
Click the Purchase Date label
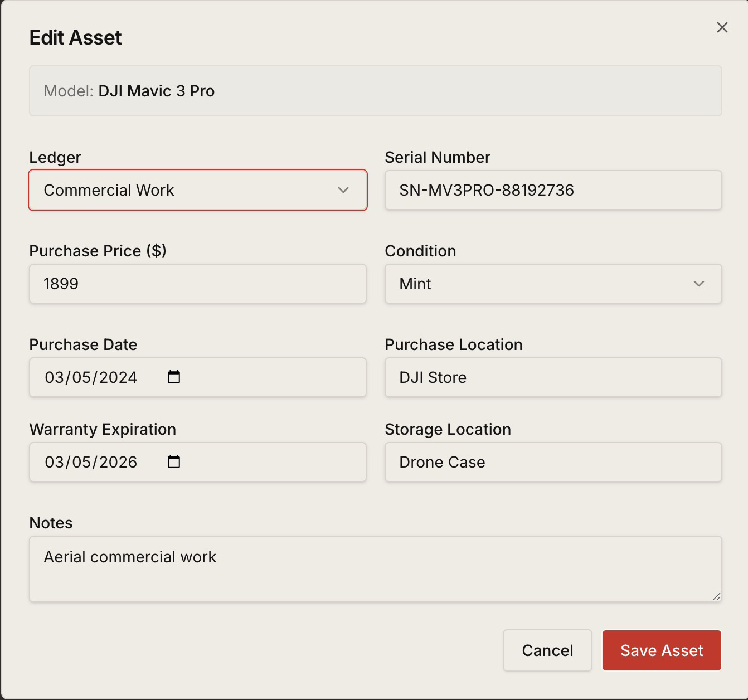(x=83, y=344)
